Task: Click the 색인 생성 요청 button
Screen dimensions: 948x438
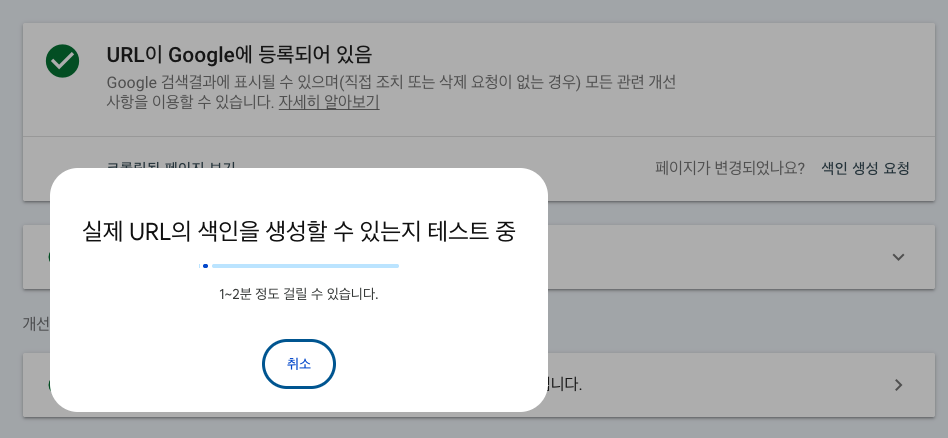Action: coord(865,168)
